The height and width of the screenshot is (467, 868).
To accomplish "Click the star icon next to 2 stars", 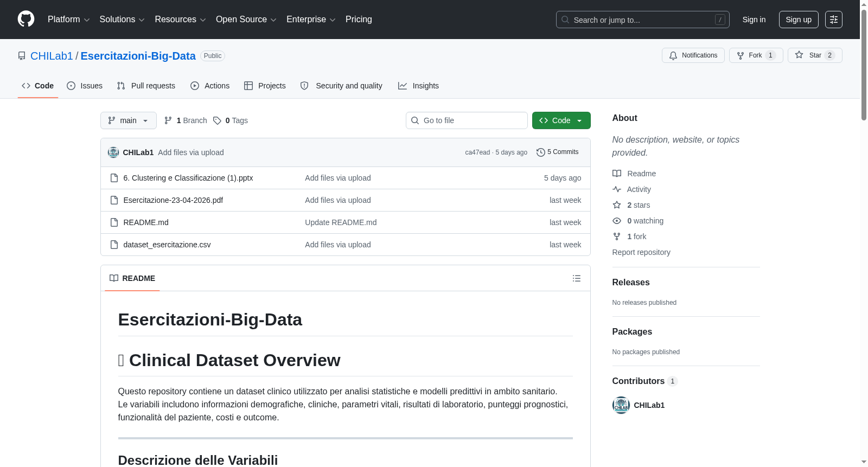I will click(x=617, y=205).
